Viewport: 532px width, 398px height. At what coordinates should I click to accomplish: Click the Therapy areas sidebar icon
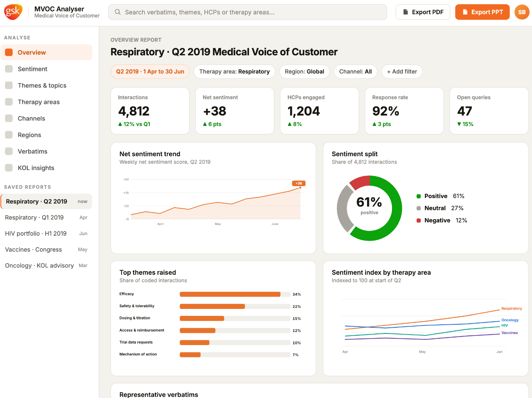[9, 102]
